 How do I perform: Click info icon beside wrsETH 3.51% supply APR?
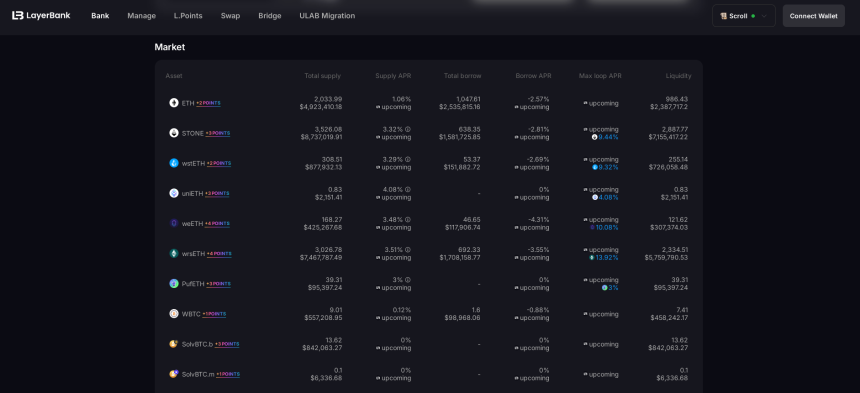click(408, 250)
